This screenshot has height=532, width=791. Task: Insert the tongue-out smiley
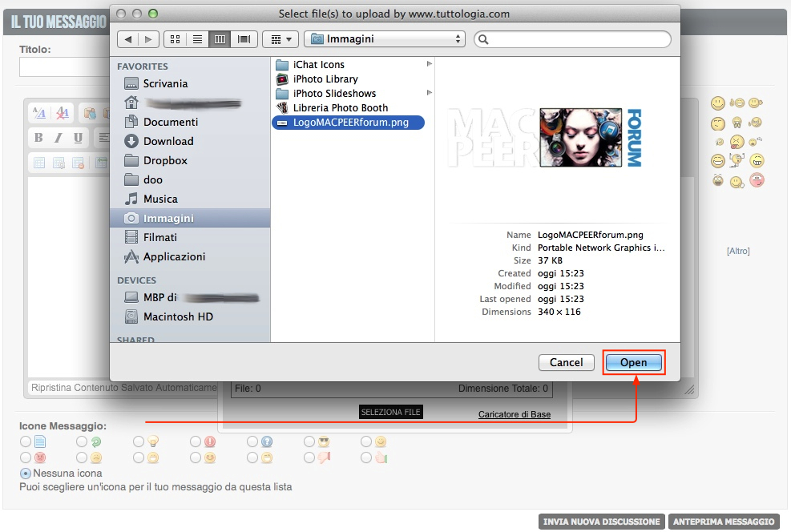(x=737, y=142)
